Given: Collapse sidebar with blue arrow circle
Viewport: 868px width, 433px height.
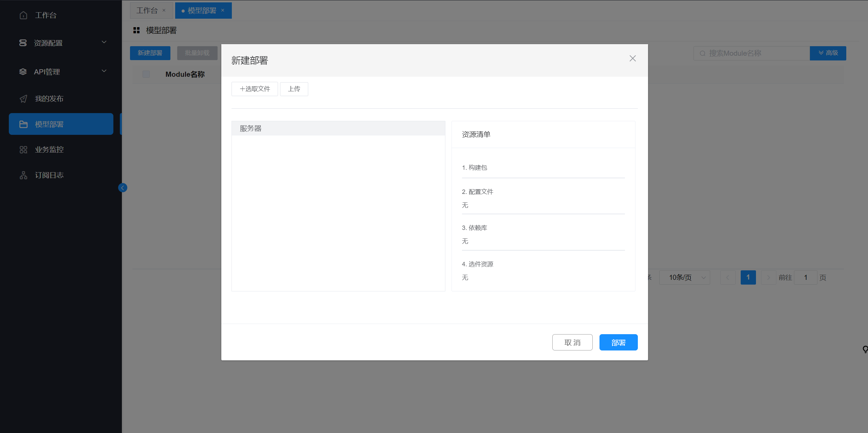Looking at the screenshot, I should (123, 188).
